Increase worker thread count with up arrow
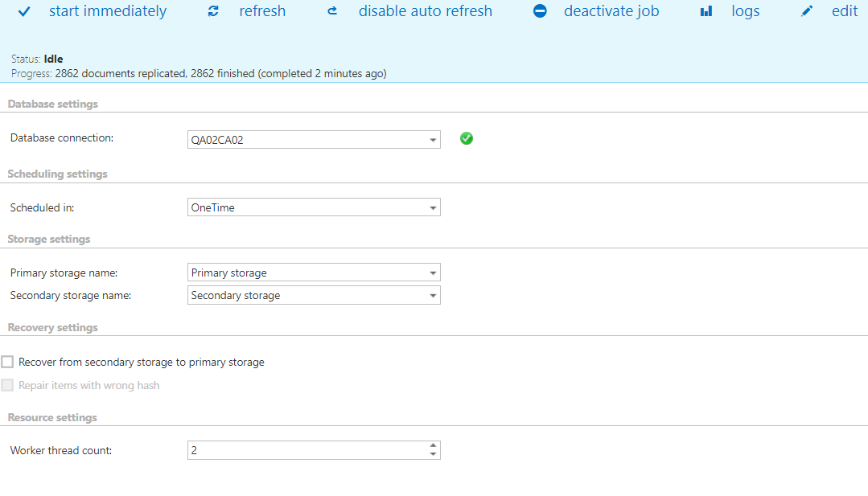This screenshot has height=496, width=868. (433, 445)
